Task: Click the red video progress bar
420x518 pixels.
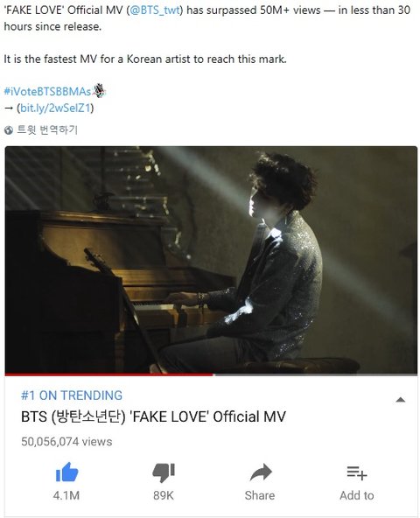Action: point(109,374)
